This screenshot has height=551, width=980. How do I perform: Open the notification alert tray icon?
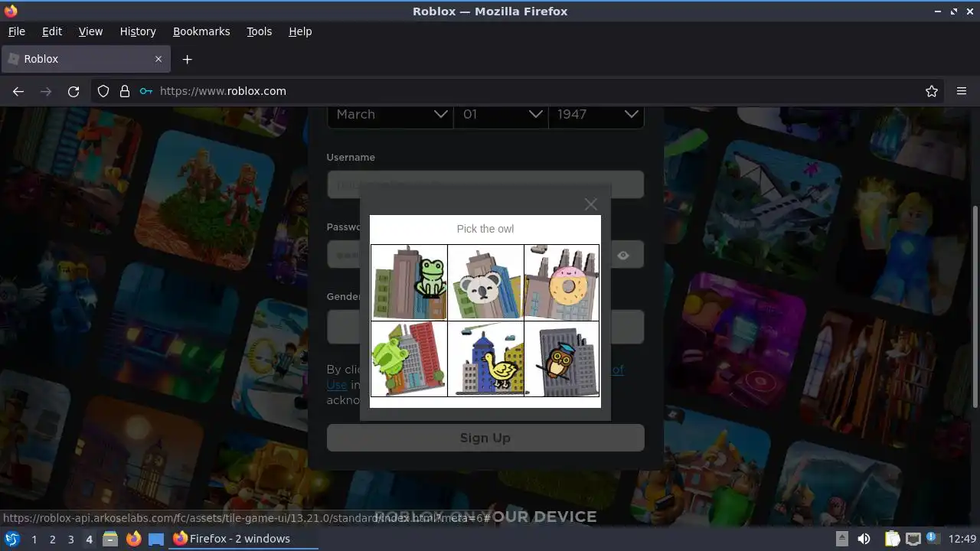click(932, 539)
